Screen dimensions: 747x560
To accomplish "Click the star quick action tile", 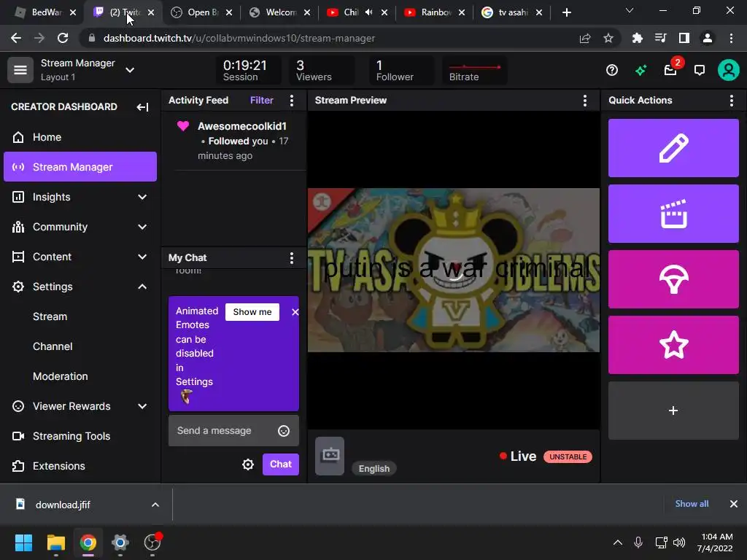I will pos(673,345).
